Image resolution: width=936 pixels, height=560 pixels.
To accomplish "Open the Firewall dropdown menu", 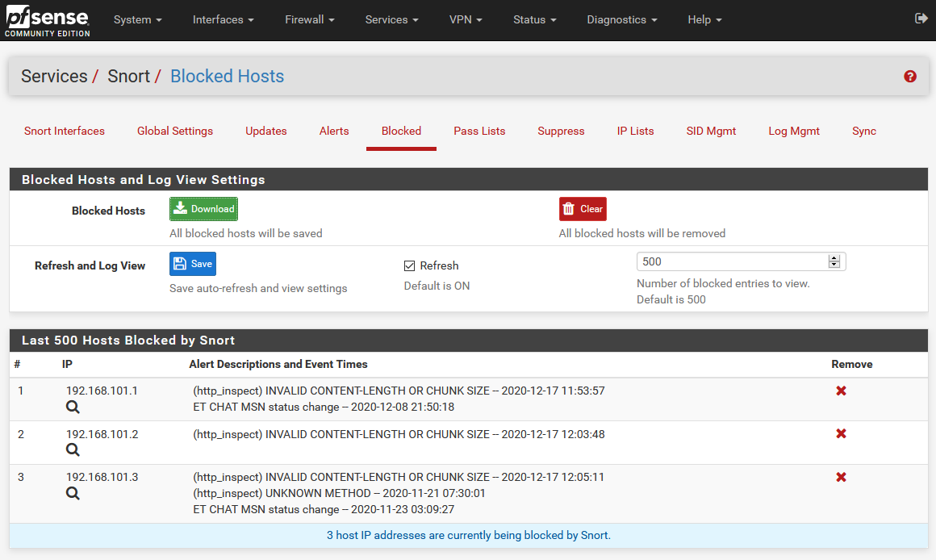I will tap(310, 19).
